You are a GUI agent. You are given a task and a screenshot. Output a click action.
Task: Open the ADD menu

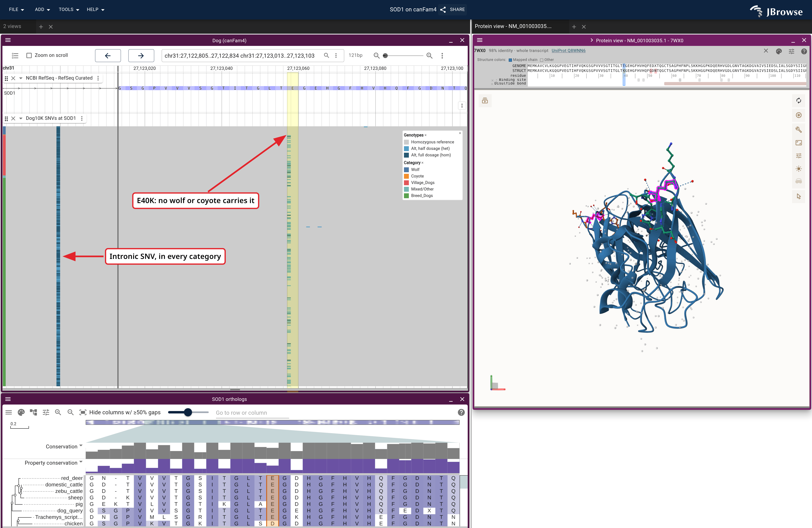[42, 10]
